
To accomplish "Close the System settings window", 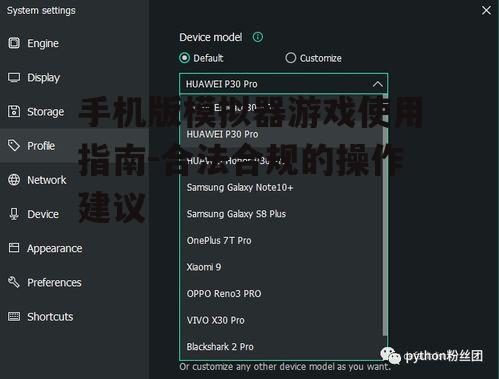I will pyautogui.click(x=486, y=10).
